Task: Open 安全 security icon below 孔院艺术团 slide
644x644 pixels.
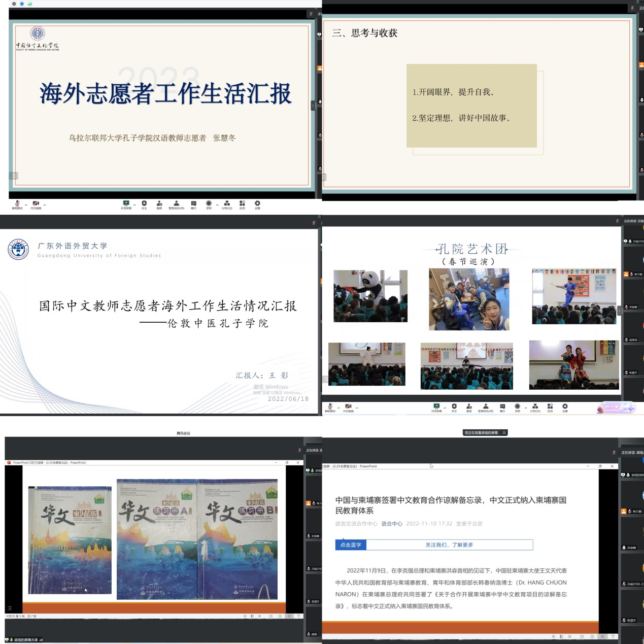Action: tap(454, 407)
